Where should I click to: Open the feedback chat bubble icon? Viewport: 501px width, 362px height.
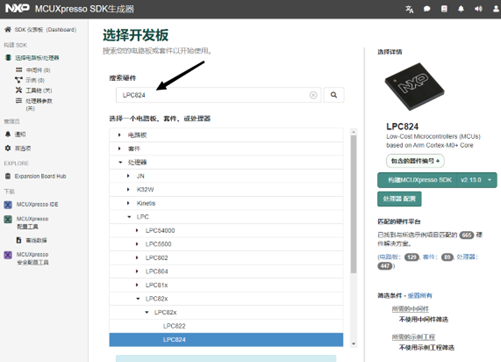click(x=427, y=9)
